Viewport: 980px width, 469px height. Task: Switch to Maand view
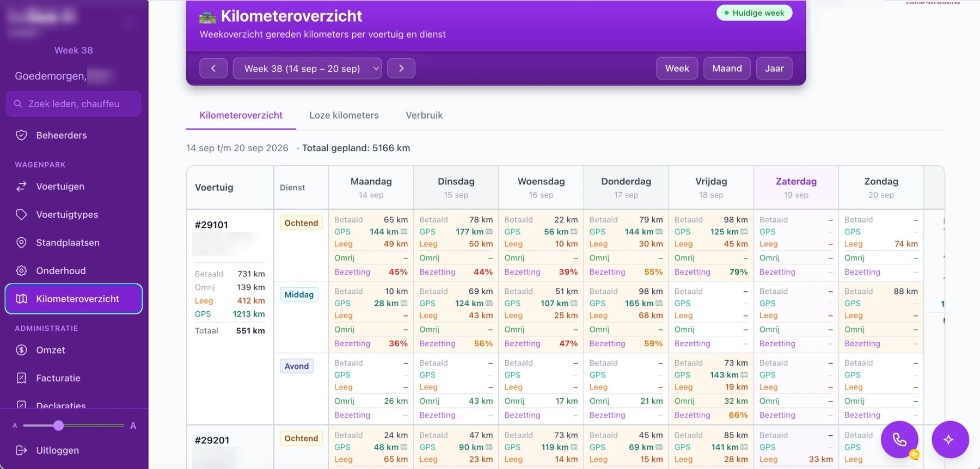tap(727, 69)
